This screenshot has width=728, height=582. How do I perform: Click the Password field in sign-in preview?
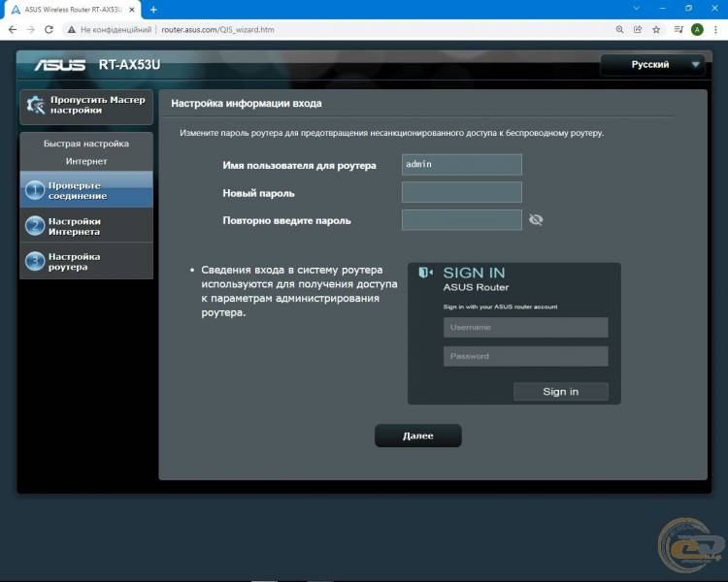[x=525, y=356]
